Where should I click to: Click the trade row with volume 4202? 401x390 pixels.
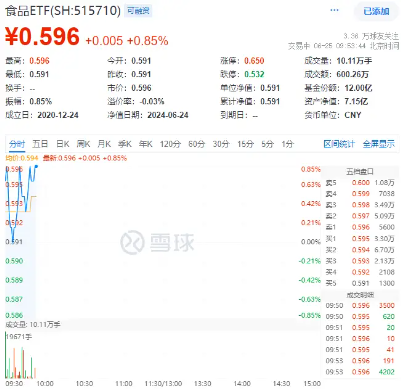pos(360,372)
